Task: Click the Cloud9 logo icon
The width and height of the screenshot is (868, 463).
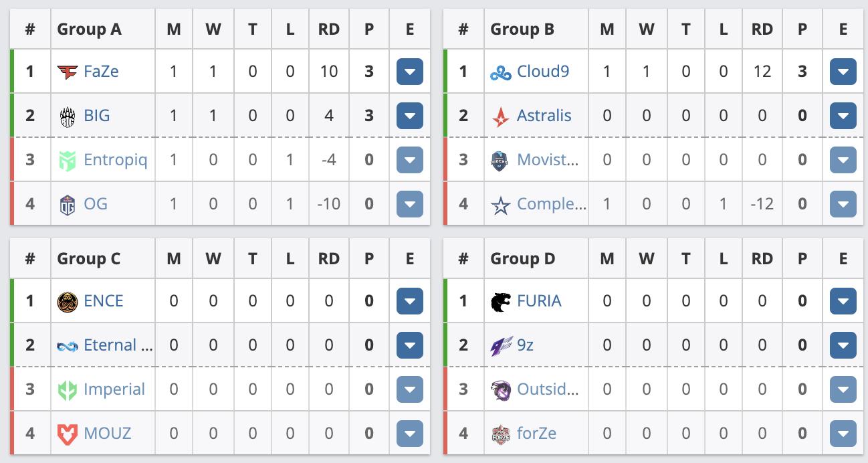Action: point(501,72)
